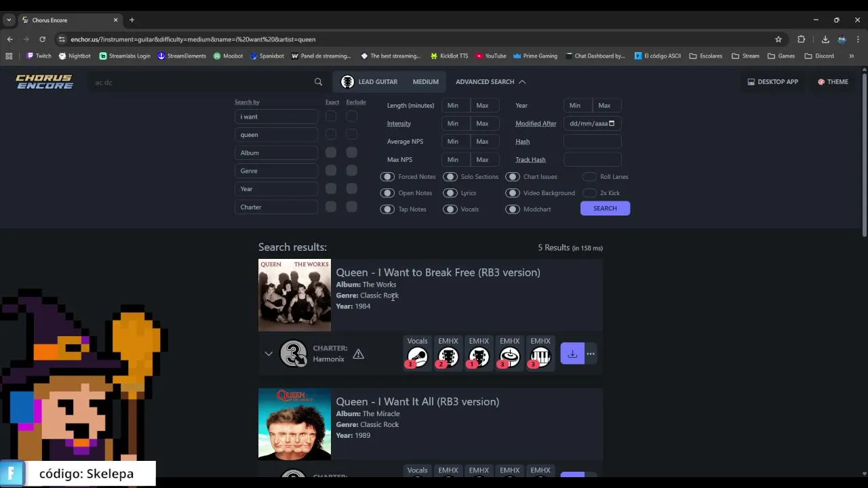Open a new browser tab
Viewport: 868px width, 488px height.
132,20
